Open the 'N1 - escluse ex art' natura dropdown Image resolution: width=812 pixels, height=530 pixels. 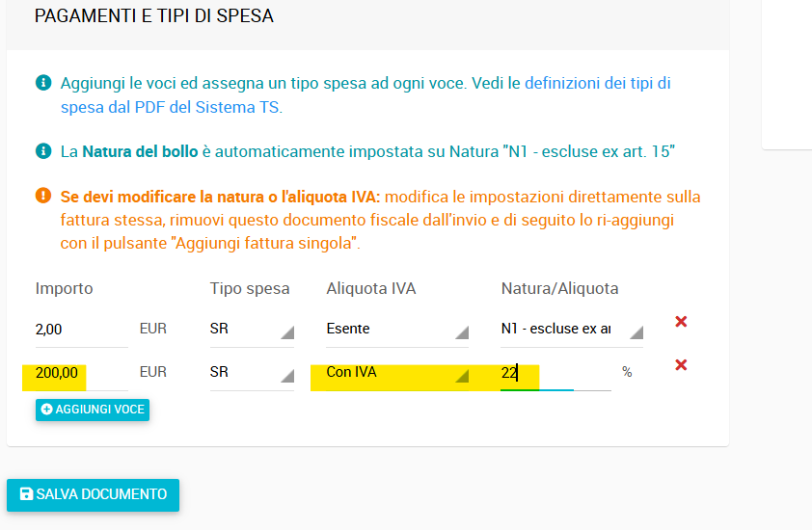coord(572,329)
